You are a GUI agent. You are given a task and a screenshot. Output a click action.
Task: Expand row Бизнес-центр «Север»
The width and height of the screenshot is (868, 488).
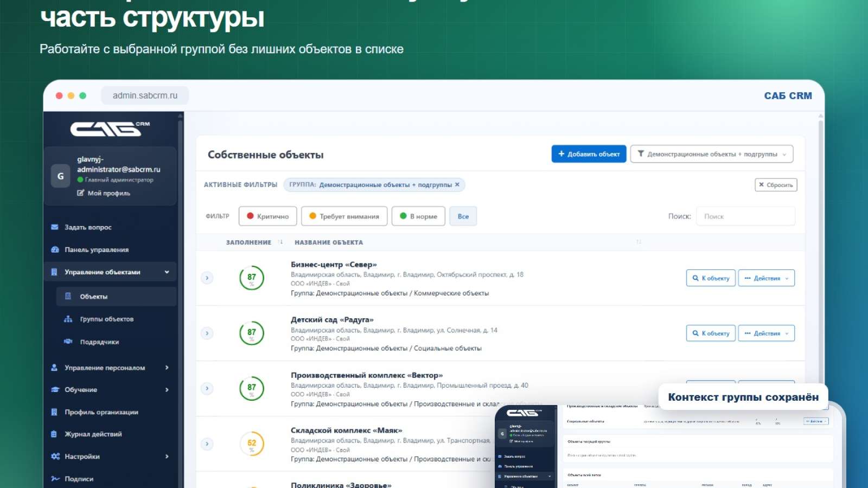207,278
